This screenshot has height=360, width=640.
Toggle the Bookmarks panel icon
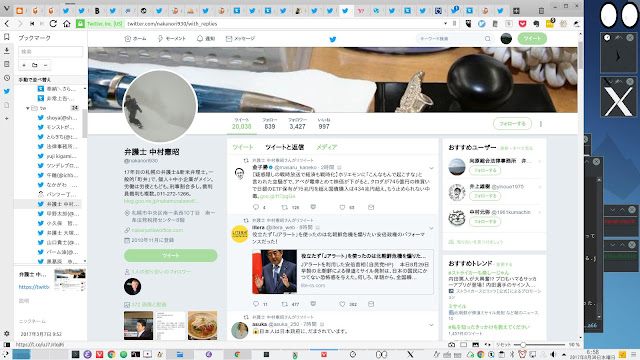7,37
